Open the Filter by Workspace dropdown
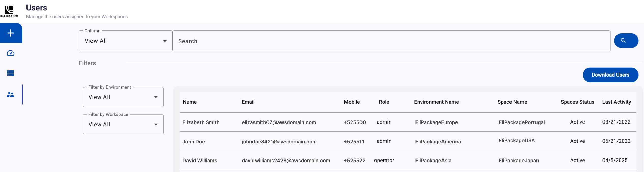This screenshot has width=644, height=172. tap(123, 124)
